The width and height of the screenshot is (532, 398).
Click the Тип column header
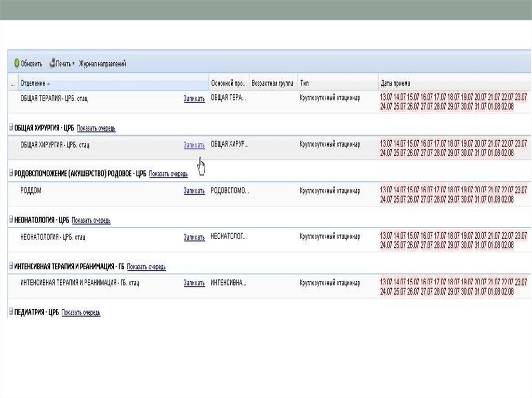point(304,84)
